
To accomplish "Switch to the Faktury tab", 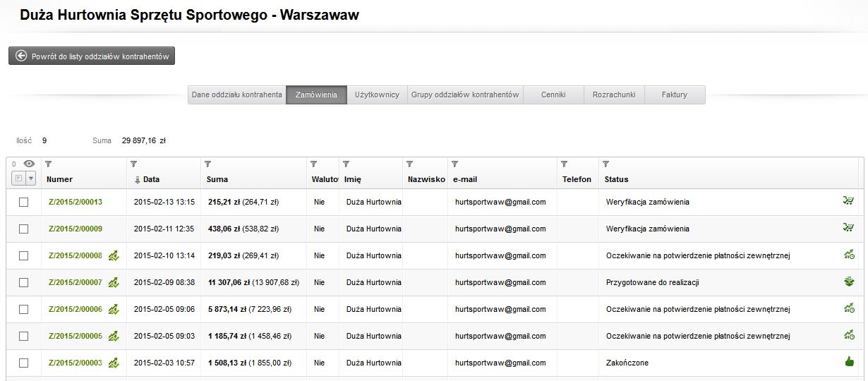I will coord(674,95).
